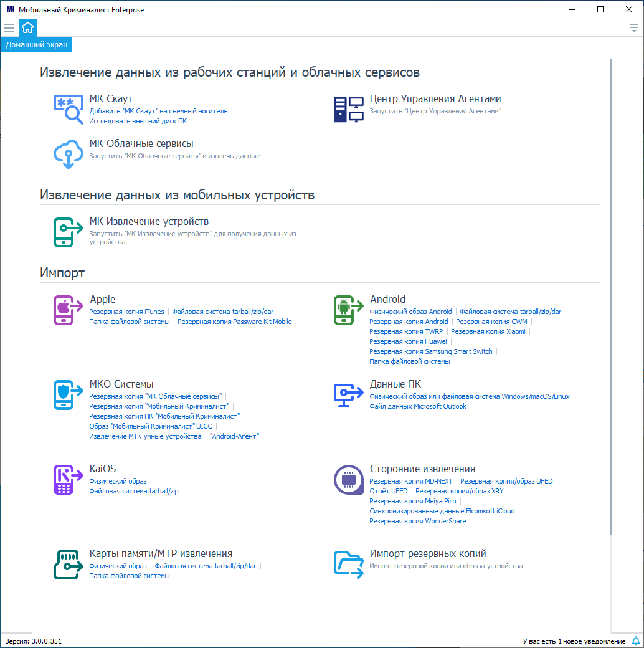
Task: Click the KaiOS phone icon
Action: point(69,479)
